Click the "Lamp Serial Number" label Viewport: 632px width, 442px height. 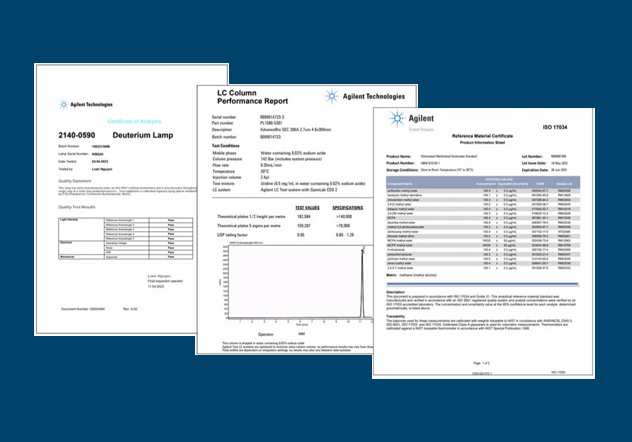point(73,154)
